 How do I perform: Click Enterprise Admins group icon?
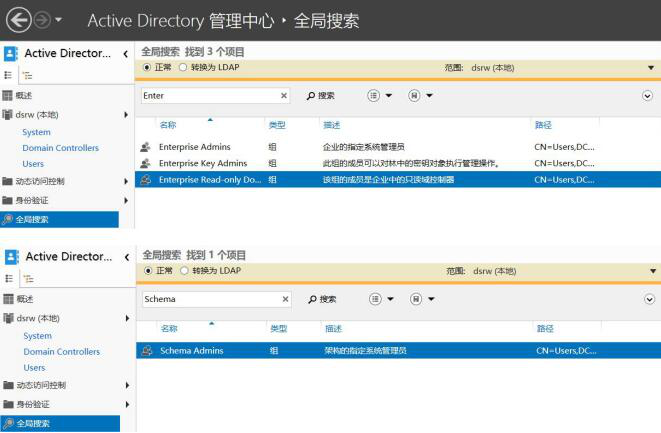[145, 147]
